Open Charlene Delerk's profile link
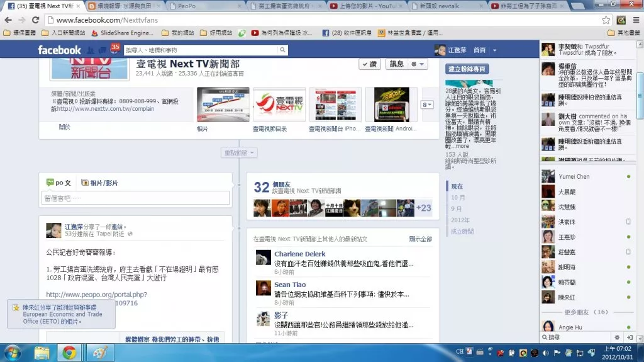This screenshot has width=644, height=362. [x=300, y=254]
